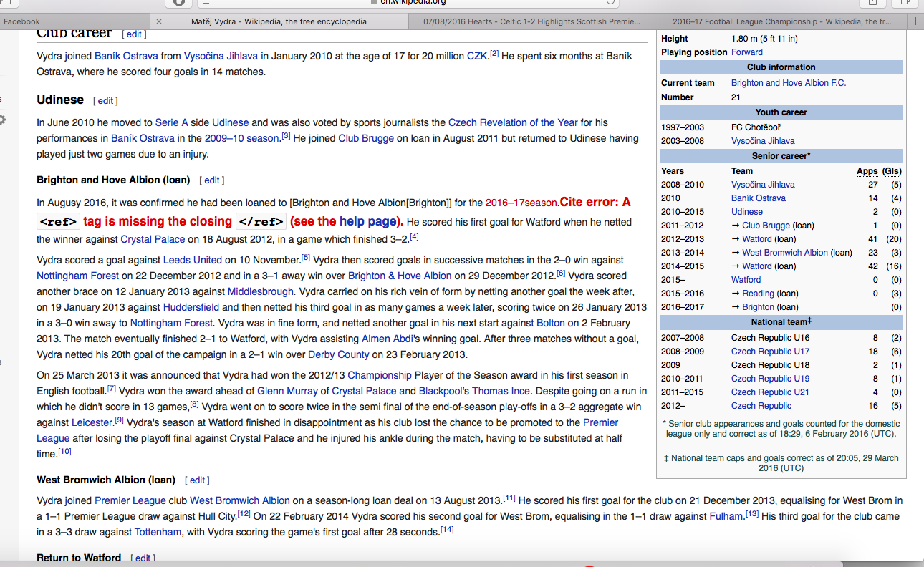This screenshot has height=567, width=924.
Task: Open the Forward playing position link
Action: pos(747,52)
